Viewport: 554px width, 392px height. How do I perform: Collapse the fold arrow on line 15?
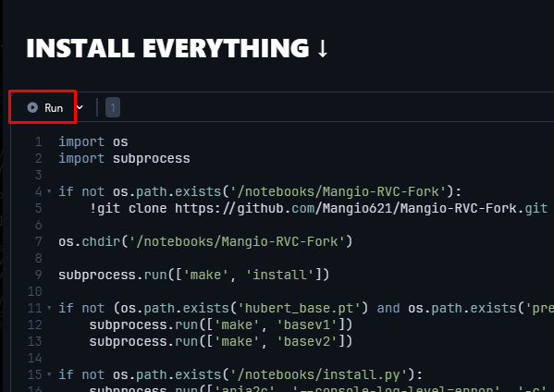49,374
